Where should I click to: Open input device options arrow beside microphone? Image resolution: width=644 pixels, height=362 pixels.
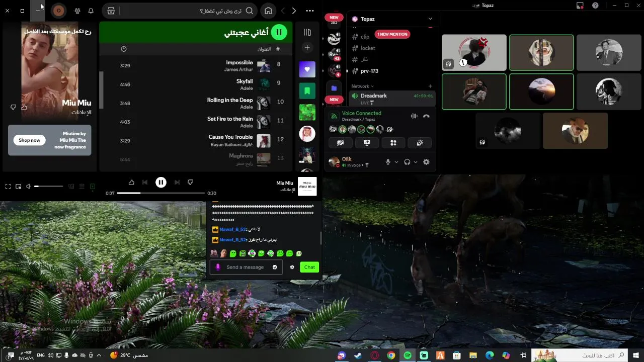click(396, 162)
